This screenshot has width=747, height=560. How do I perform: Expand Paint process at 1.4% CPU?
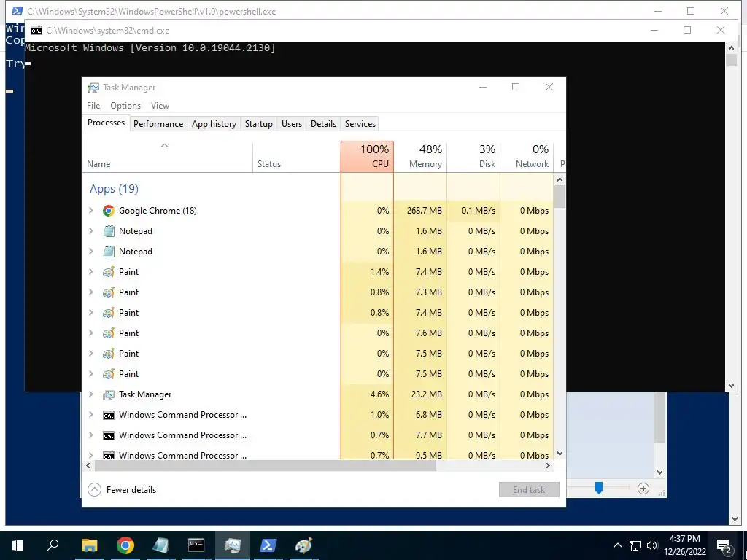click(x=91, y=271)
